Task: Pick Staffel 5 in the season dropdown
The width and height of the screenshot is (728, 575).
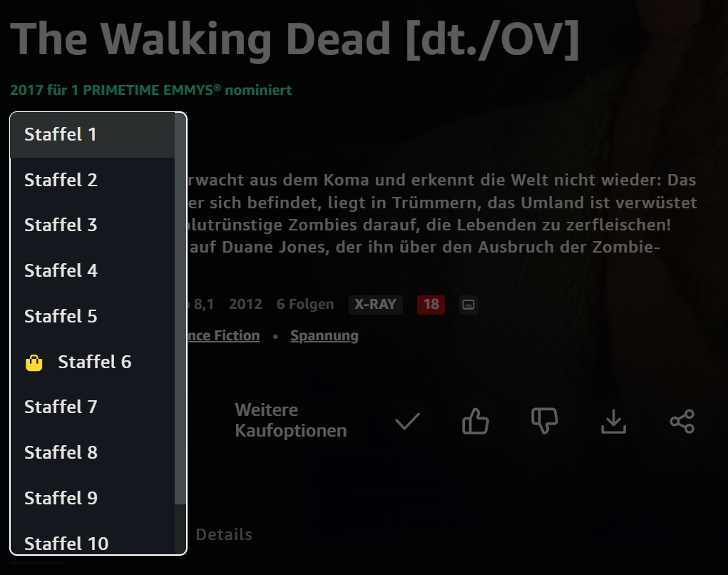Action: tap(93, 316)
